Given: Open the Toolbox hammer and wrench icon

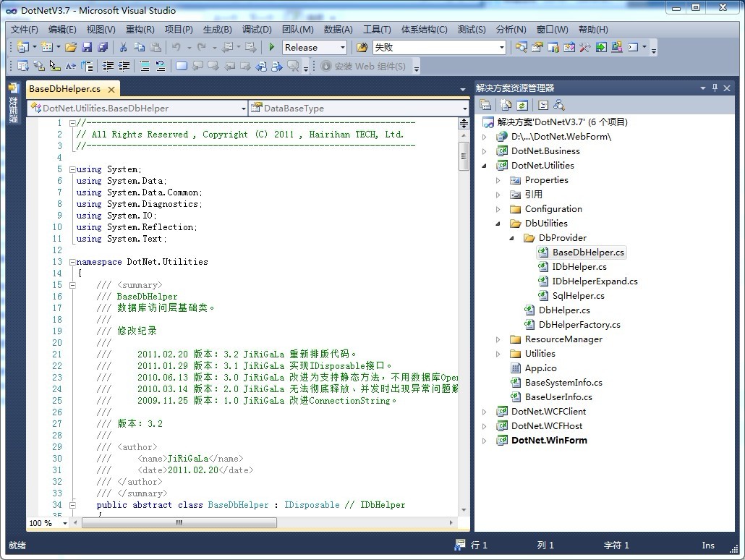Looking at the screenshot, I should pyautogui.click(x=585, y=47).
